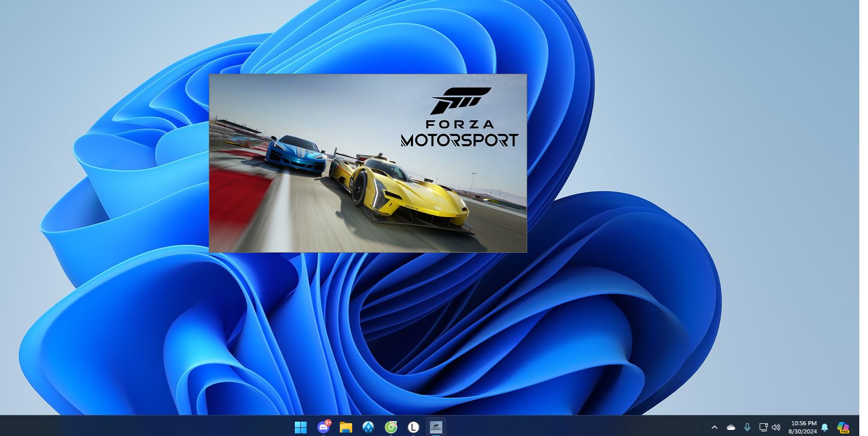868x436 pixels.
Task: Open the OneDrive cloud tray icon
Action: [x=731, y=427]
